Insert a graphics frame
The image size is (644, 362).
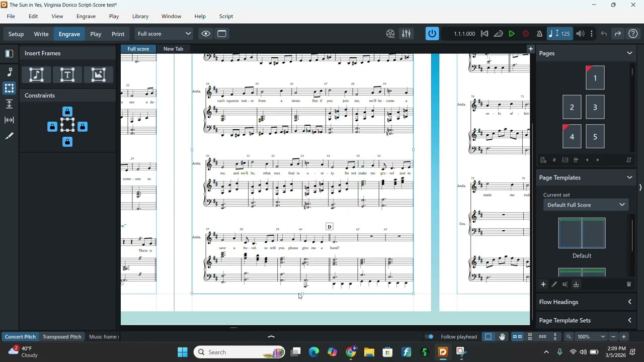pyautogui.click(x=98, y=75)
